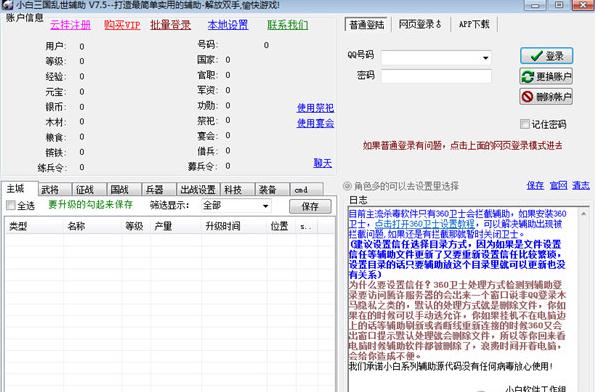Click the 练兵令 label
Screen dimensions: 595x392
coord(52,167)
